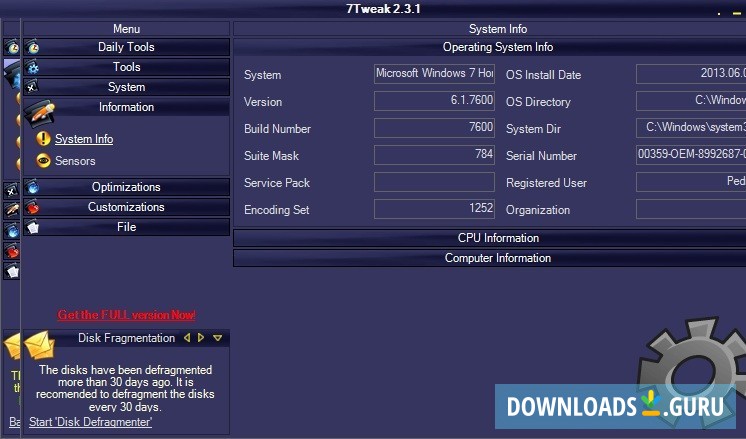Click the empty Service Pack field
Screen dimensions: 746x439
point(434,182)
